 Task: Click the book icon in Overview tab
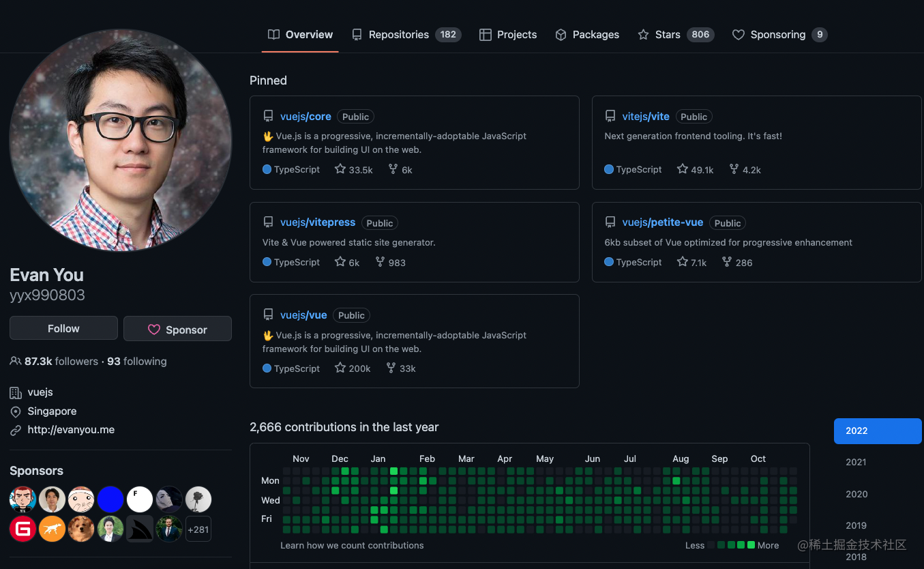(x=273, y=35)
